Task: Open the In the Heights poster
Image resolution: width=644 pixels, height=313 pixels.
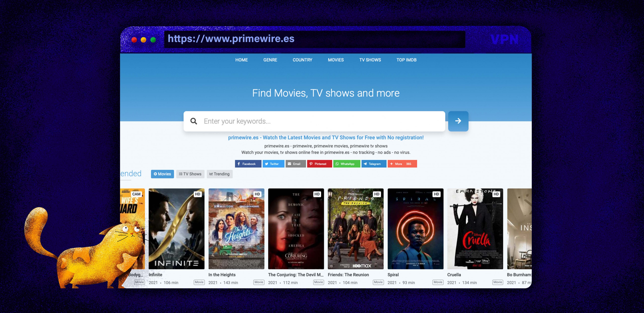Action: [x=236, y=229]
